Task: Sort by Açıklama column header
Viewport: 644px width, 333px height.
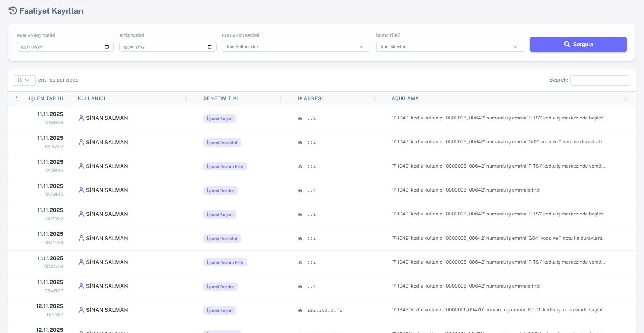Action: (405, 98)
